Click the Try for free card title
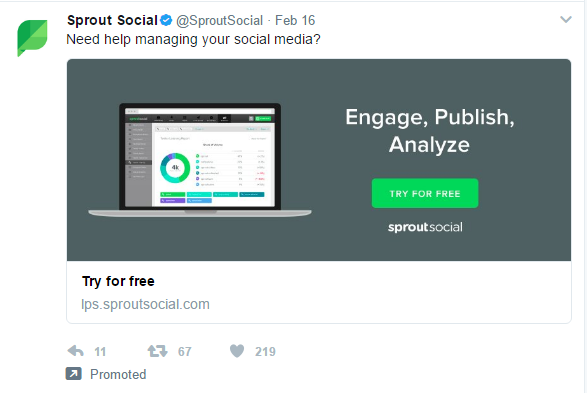587x393 pixels. pos(118,281)
